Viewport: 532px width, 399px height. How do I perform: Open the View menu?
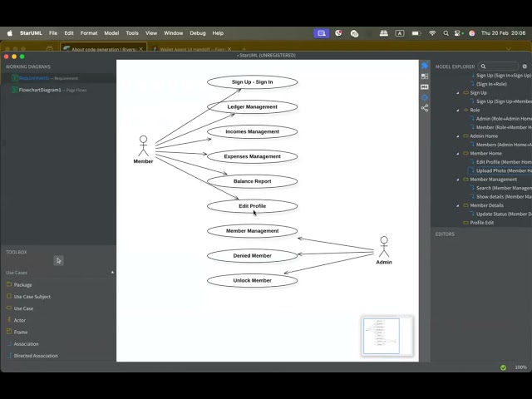tap(151, 33)
